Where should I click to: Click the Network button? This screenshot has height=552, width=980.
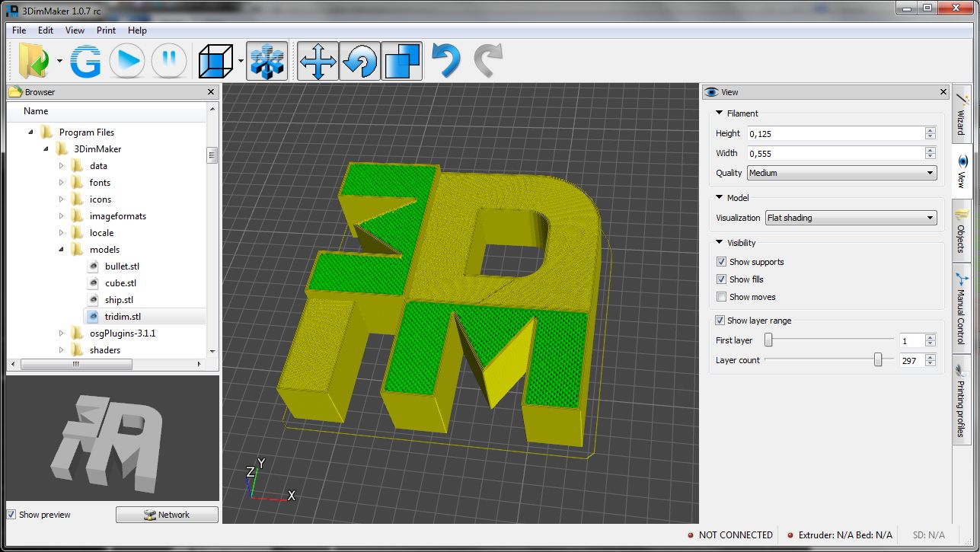[167, 515]
